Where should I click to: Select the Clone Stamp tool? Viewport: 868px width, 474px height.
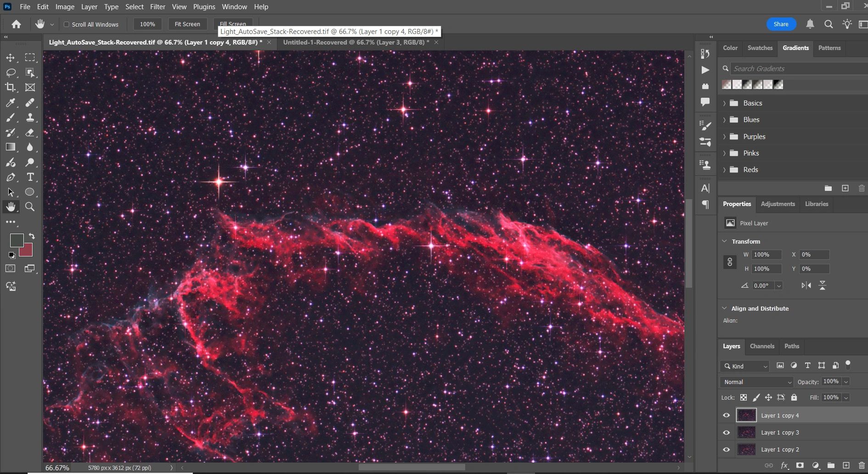(x=30, y=117)
